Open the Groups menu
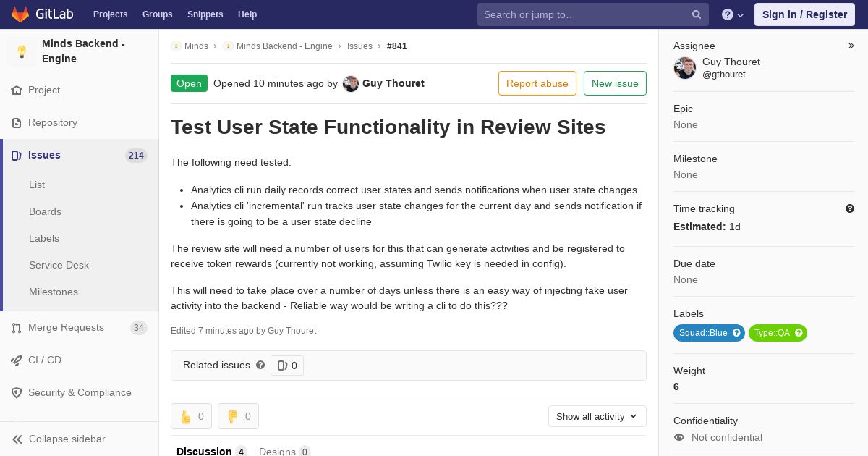868x456 pixels. (x=157, y=14)
